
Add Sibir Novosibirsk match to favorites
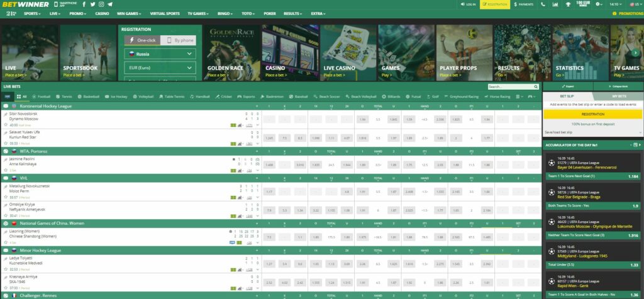tap(6, 124)
